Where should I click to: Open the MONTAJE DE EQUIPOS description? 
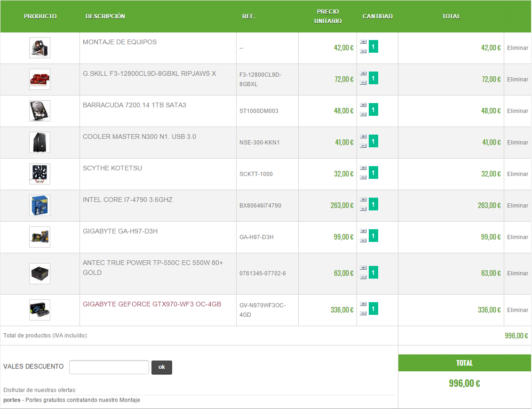tap(120, 42)
